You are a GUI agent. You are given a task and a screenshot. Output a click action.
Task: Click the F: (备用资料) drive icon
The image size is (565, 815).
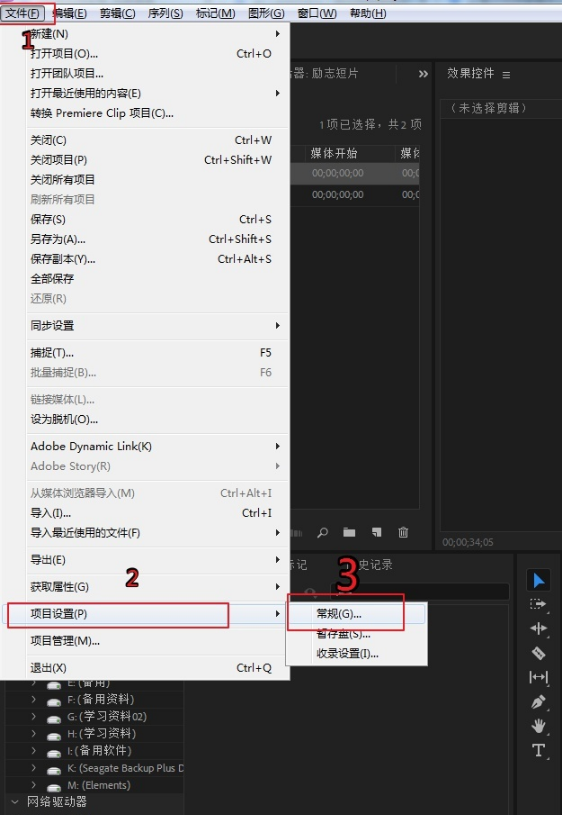[54, 701]
